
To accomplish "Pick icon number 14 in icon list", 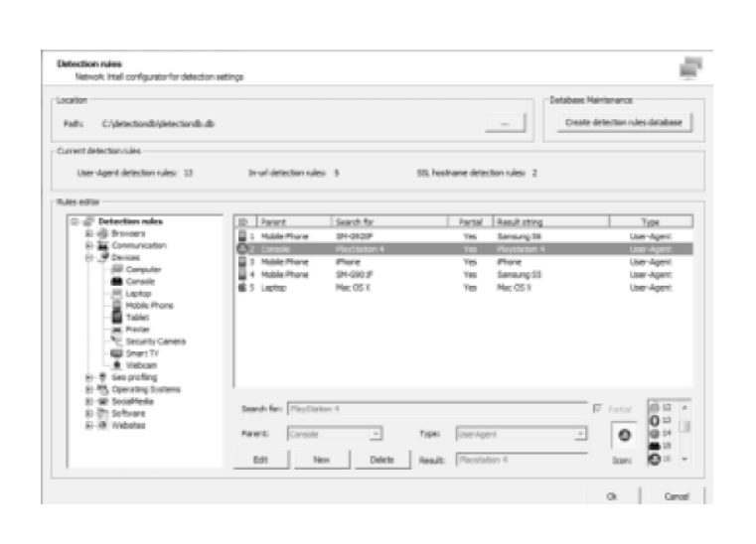I will click(655, 433).
